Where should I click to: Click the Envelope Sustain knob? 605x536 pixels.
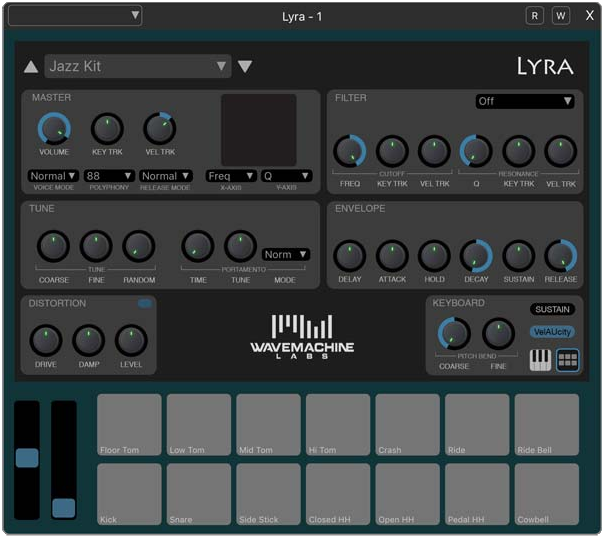(519, 255)
